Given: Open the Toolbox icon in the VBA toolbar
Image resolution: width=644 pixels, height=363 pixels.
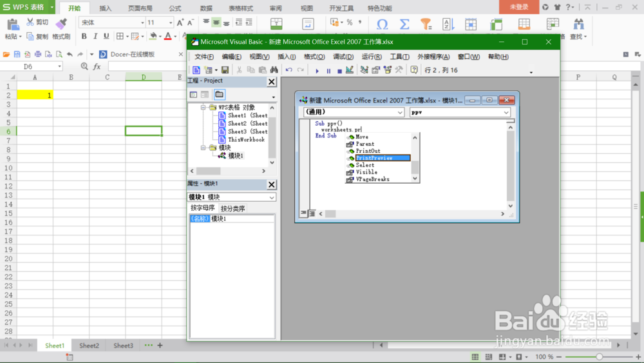Looking at the screenshot, I should click(399, 70).
